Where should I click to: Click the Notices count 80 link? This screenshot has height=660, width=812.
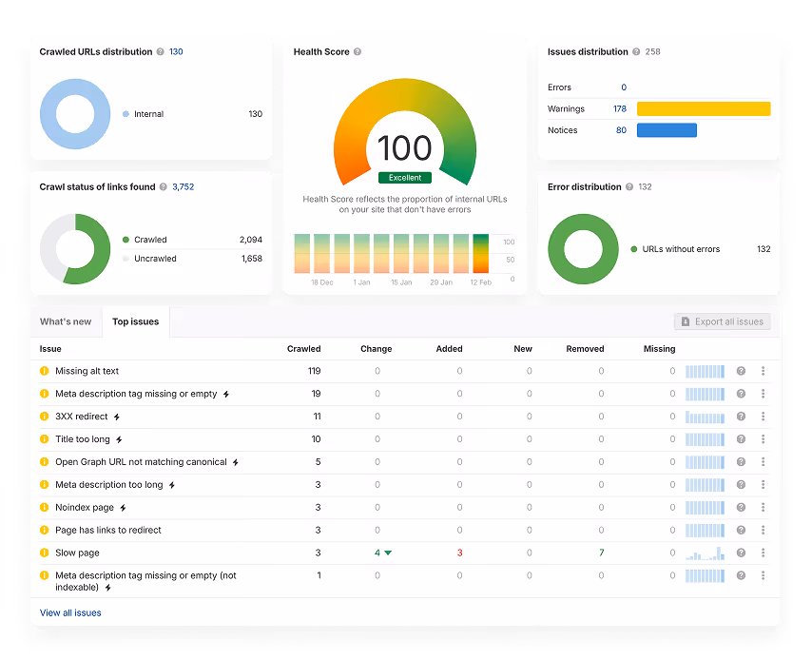622,130
